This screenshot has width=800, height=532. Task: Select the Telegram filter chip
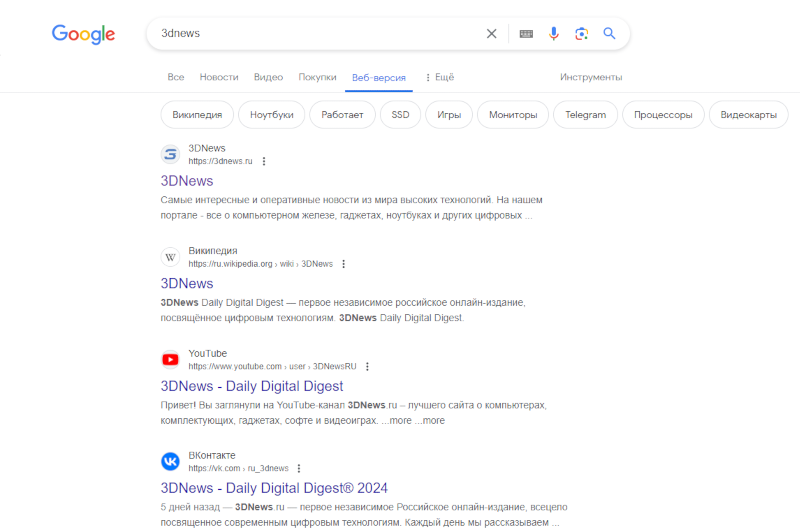585,115
